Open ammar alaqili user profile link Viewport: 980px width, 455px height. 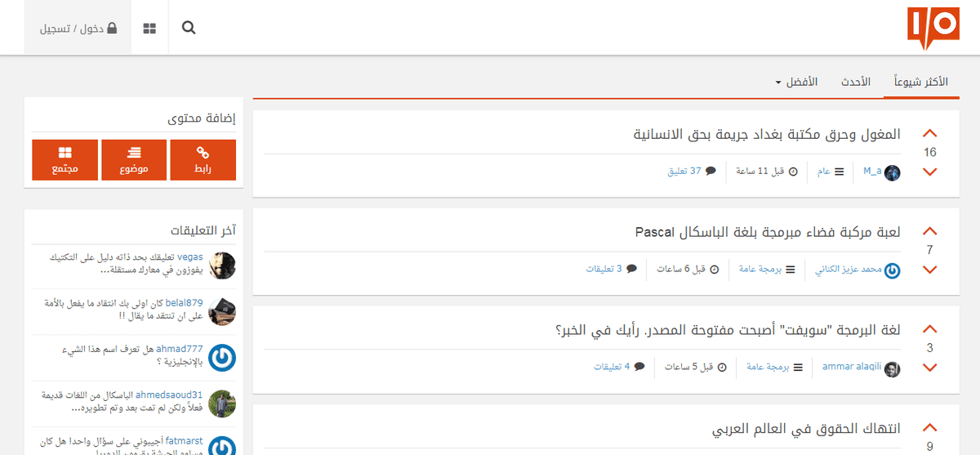tap(853, 368)
